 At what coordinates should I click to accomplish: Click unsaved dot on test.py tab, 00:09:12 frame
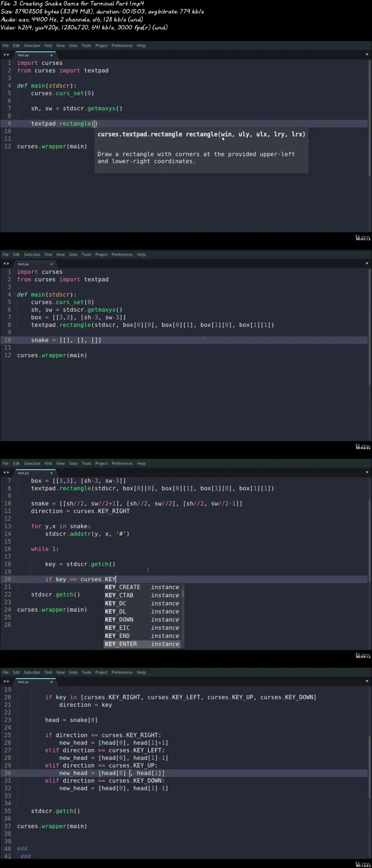pos(52,473)
